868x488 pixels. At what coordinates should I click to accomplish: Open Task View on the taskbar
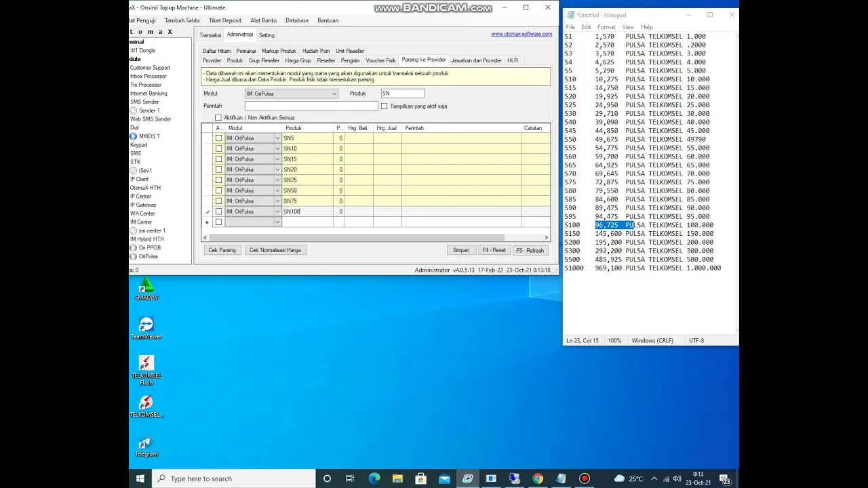click(350, 479)
